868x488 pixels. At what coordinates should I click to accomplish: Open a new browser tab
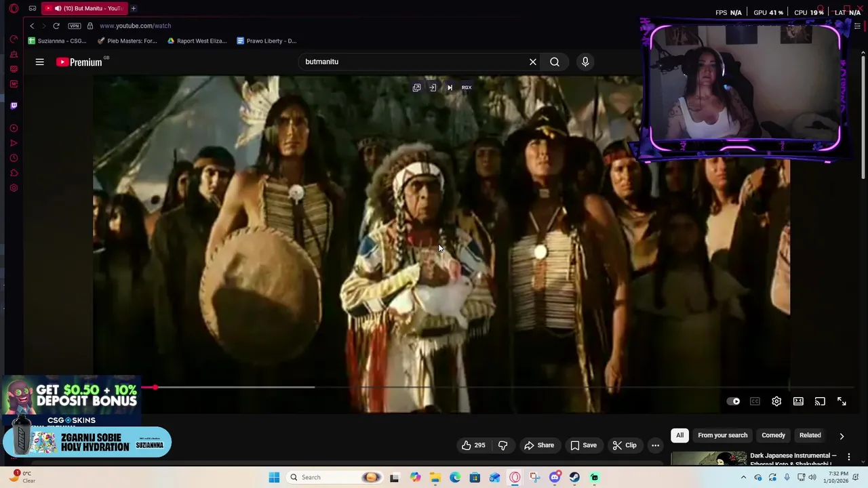[134, 8]
